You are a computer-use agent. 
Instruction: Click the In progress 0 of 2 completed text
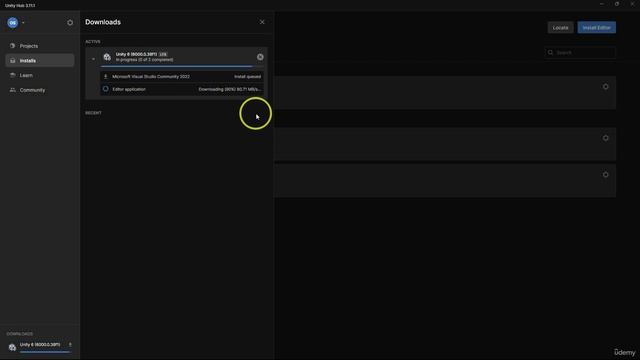[144, 60]
